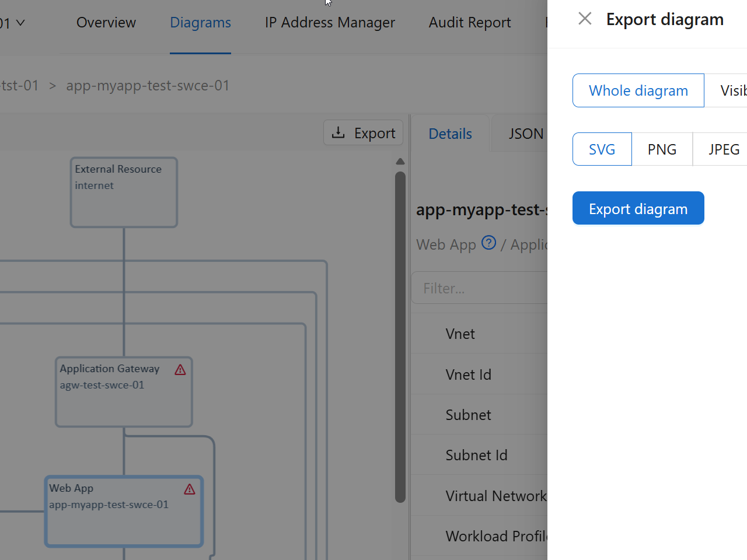
Task: Click the warning icon on Web App node
Action: (190, 489)
